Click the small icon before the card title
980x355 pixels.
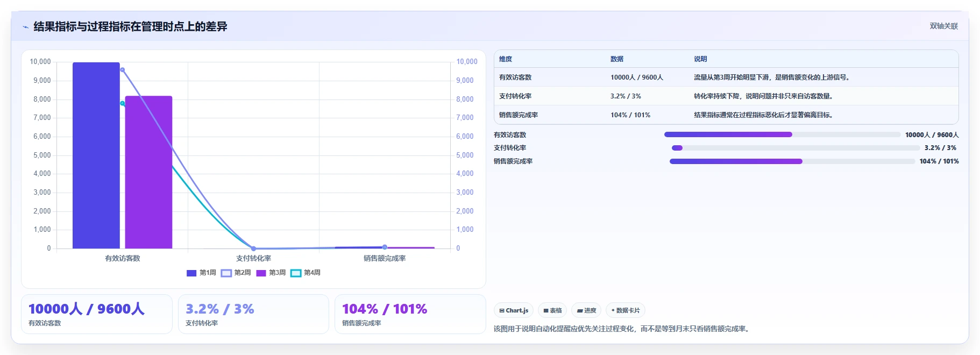[x=25, y=27]
